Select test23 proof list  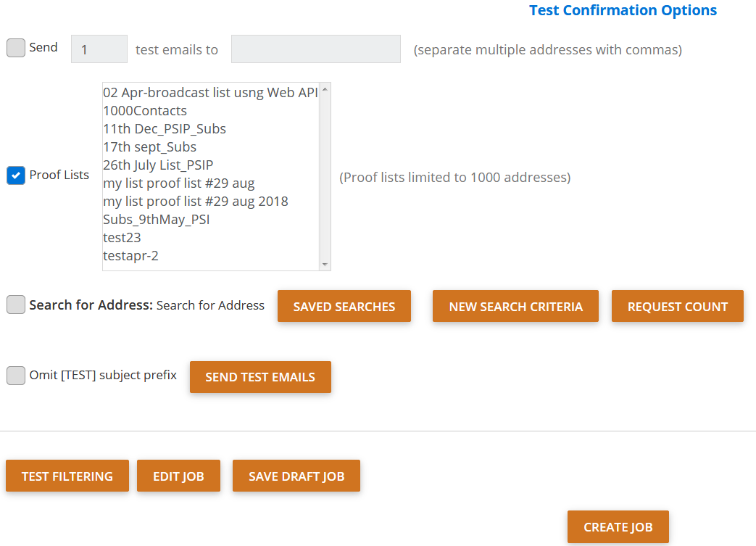coord(211,238)
